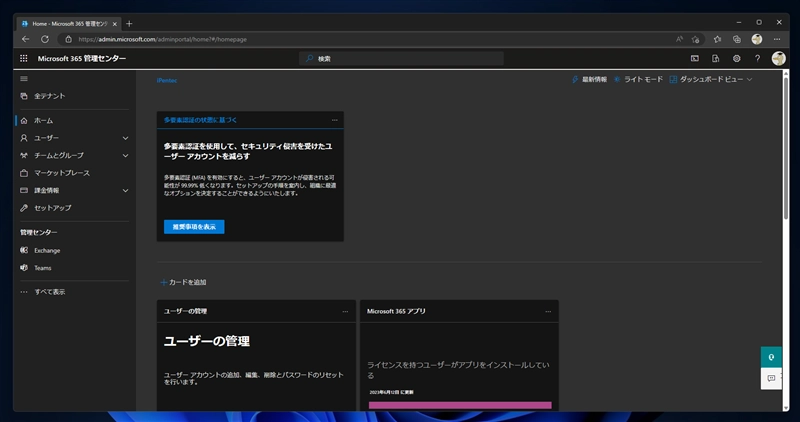Image resolution: width=800 pixels, height=422 pixels.
Task: Close the Home - Microsoft 365 tab
Action: 115,24
